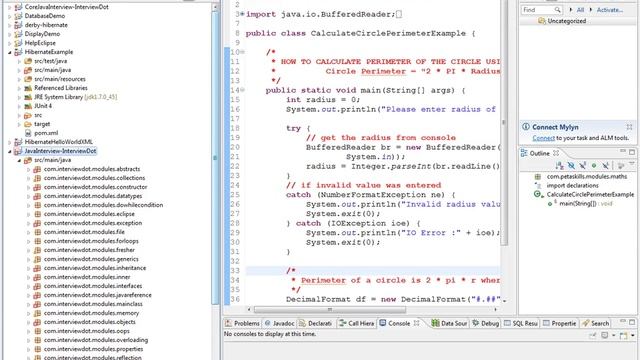Open the Search tab
This screenshot has width=640, height=360.
coord(595,323)
